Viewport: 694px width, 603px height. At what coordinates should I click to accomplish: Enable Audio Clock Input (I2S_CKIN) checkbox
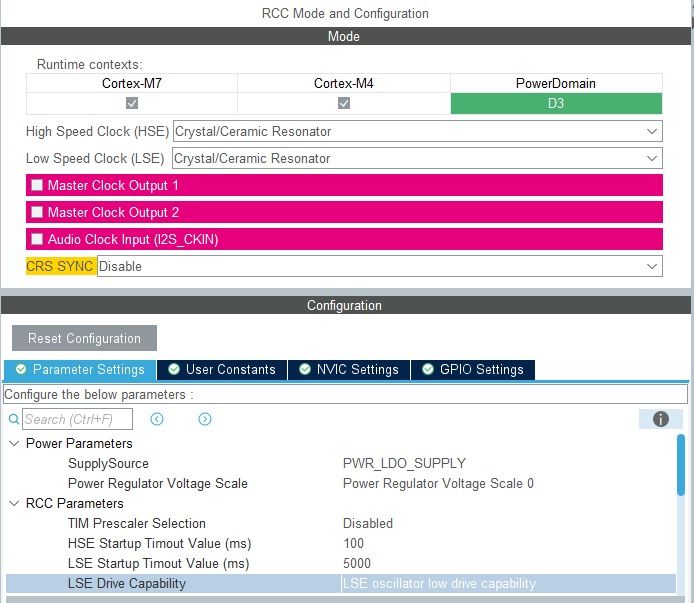pyautogui.click(x=37, y=239)
